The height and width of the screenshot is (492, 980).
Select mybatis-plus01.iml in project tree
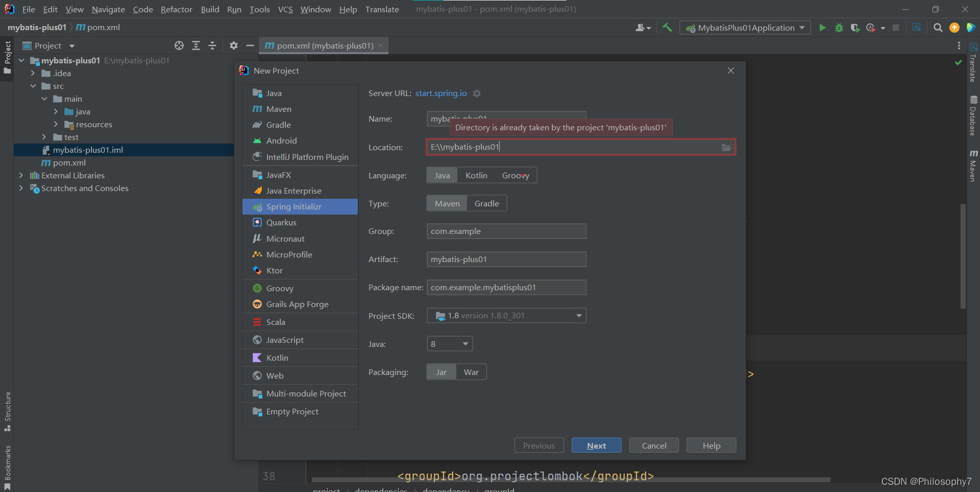(124, 150)
